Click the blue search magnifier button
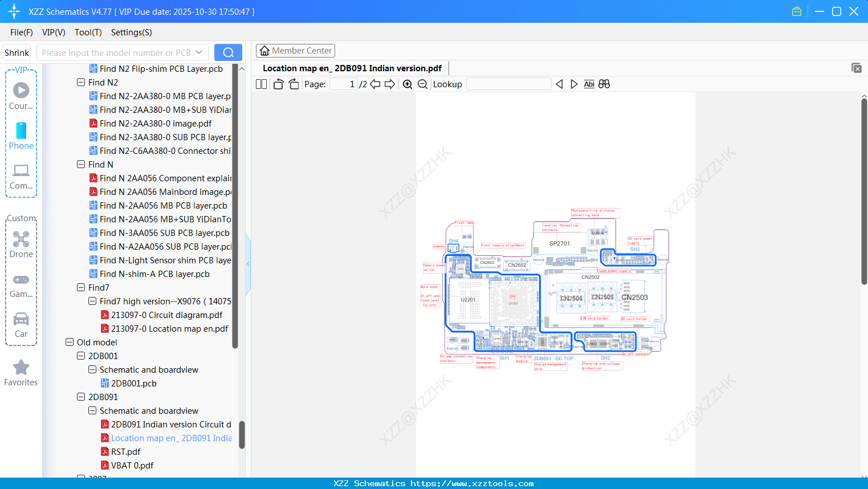 coord(228,52)
